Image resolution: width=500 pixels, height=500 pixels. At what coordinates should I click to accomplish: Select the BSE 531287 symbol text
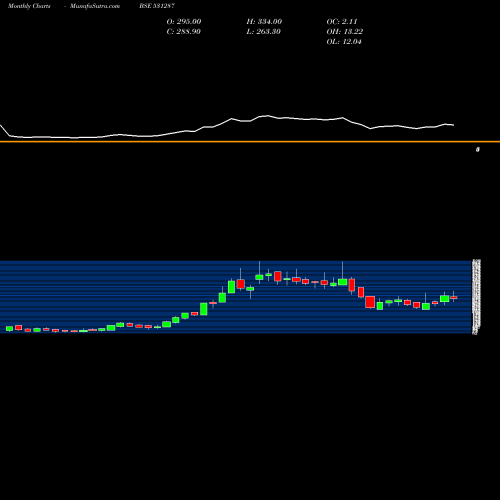157,6
